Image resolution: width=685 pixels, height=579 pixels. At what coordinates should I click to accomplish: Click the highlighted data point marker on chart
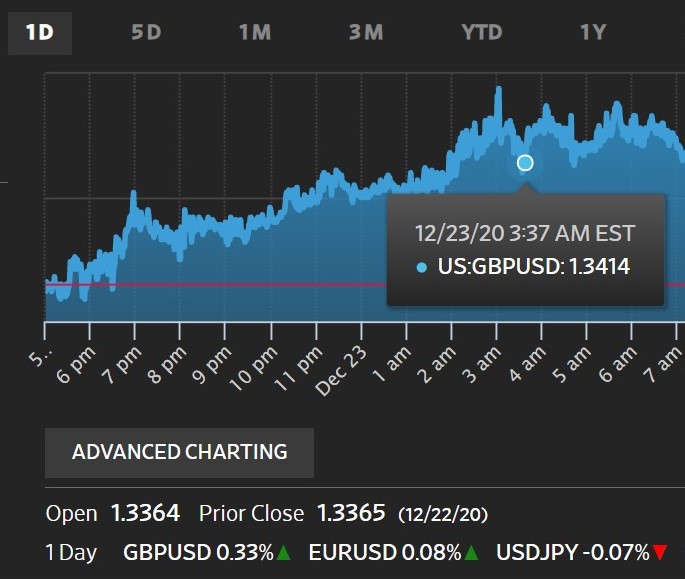pos(525,163)
